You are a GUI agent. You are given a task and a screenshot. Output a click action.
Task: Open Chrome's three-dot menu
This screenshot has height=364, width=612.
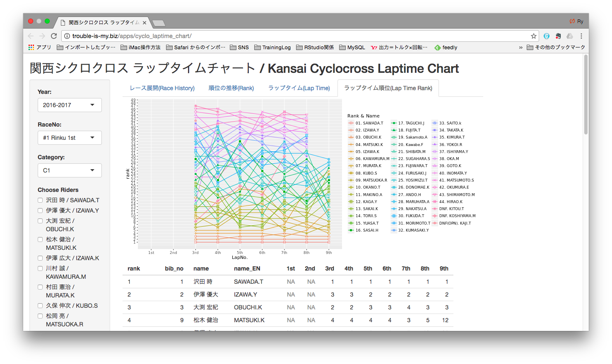581,36
